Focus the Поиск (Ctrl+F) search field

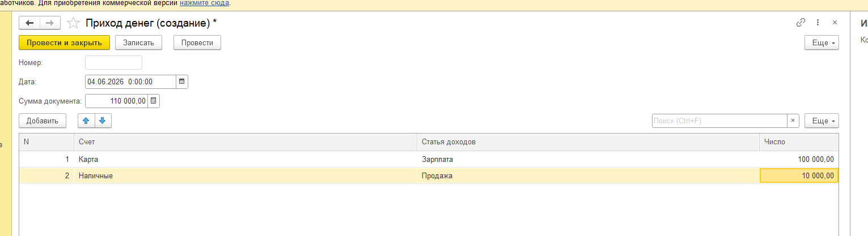coord(719,121)
